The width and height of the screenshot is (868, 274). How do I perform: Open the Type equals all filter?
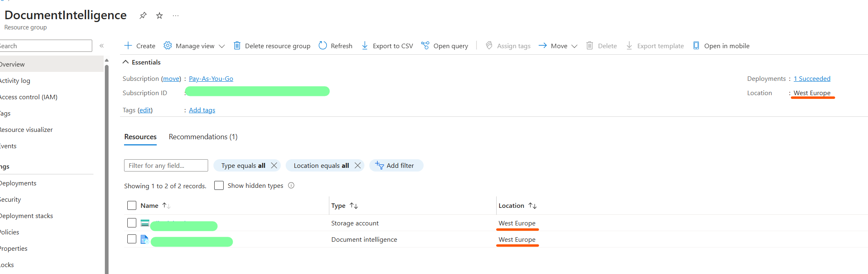[x=243, y=165]
